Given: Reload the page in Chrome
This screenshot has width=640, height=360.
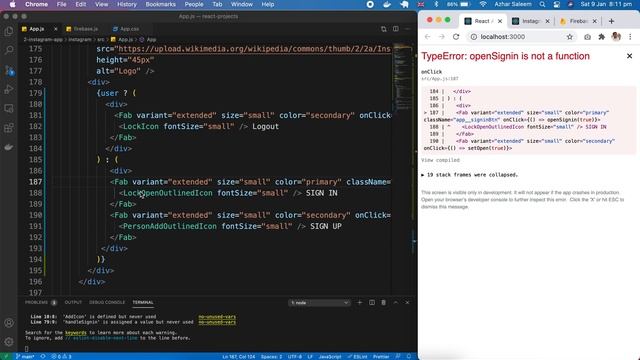Looking at the screenshot, I should point(456,37).
